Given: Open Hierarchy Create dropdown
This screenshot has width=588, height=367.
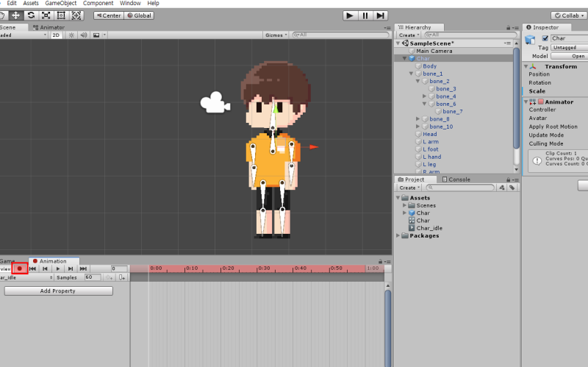Looking at the screenshot, I should tap(409, 35).
